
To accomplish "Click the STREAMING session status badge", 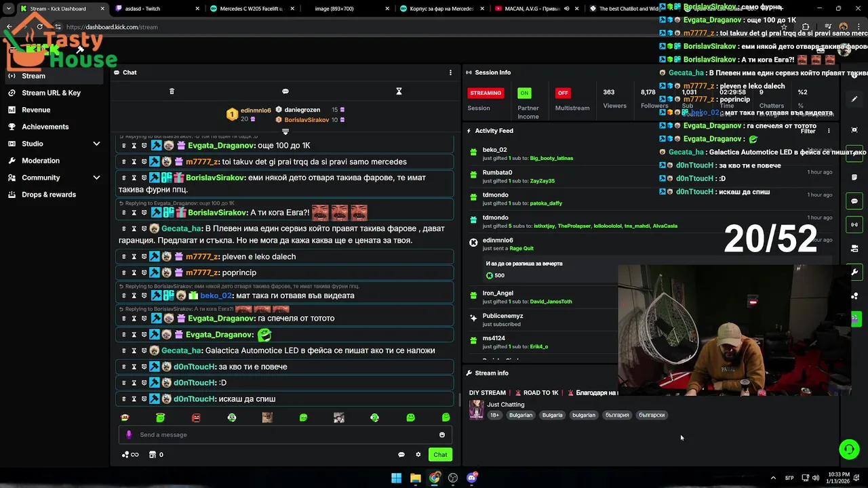I will tap(486, 93).
